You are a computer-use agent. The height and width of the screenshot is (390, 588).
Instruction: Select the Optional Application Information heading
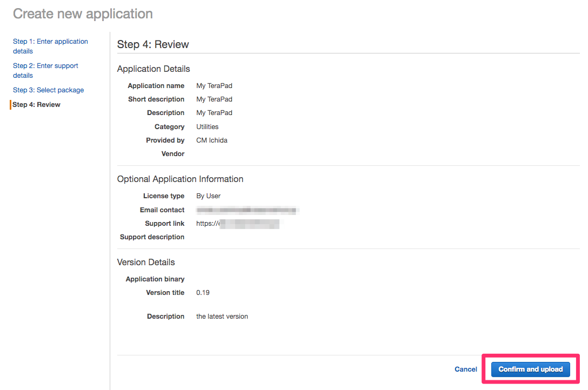180,179
